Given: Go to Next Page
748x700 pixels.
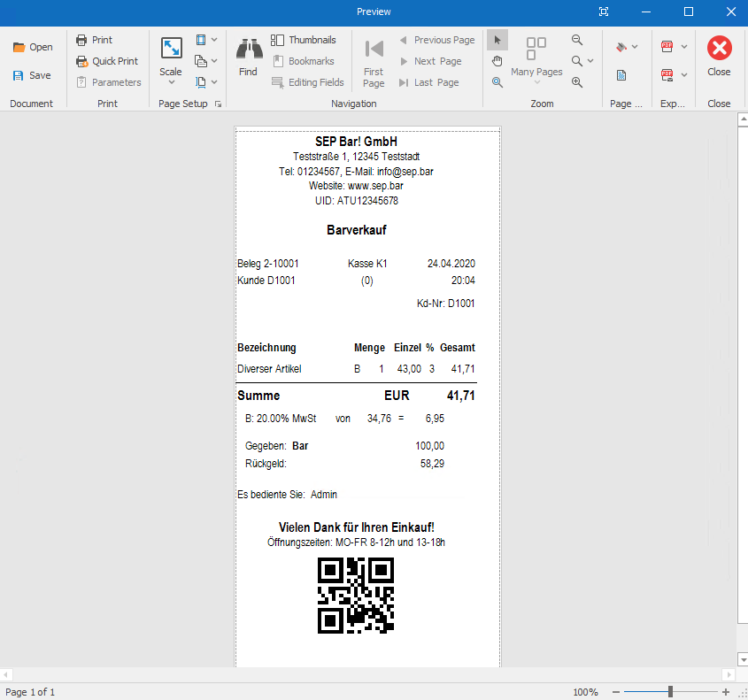Looking at the screenshot, I should click(430, 61).
